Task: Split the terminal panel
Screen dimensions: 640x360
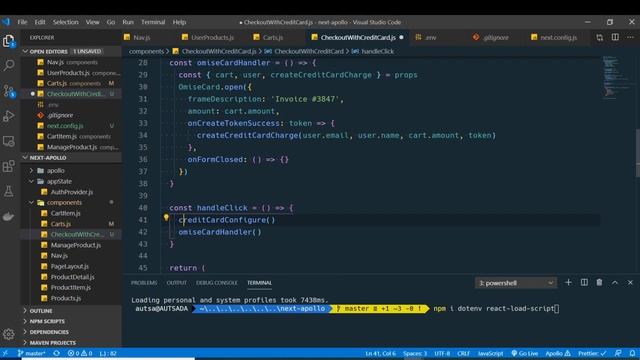Action: (584, 282)
